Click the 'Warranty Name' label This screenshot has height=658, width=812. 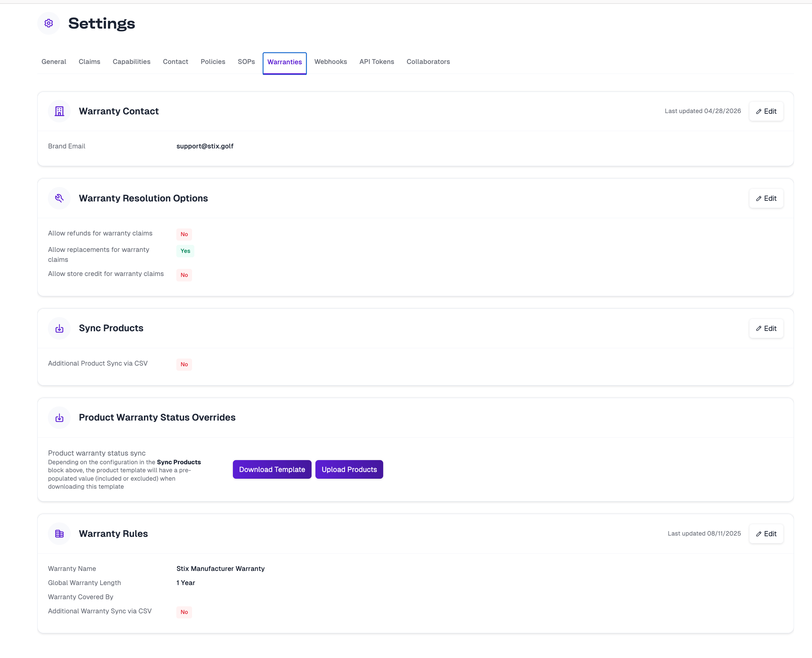click(72, 569)
